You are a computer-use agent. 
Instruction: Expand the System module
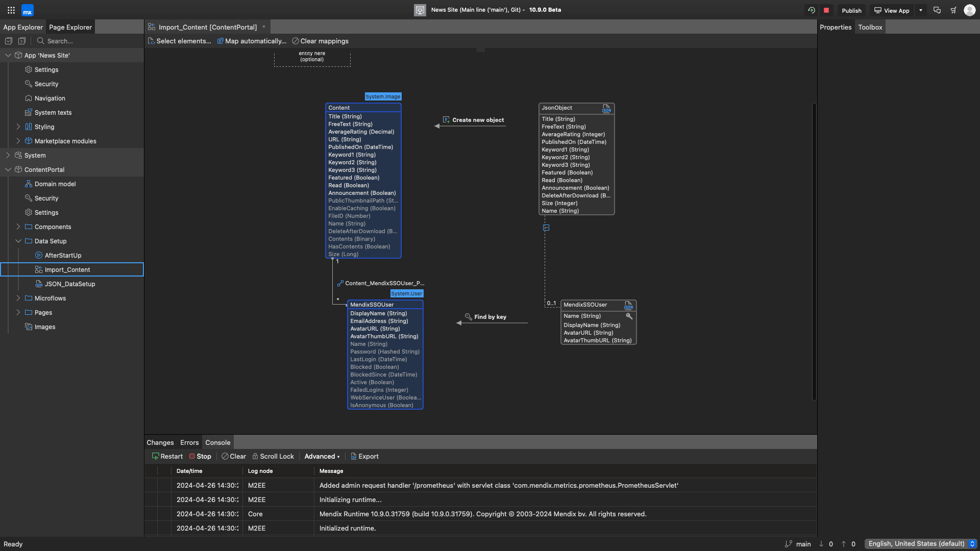tap(8, 155)
